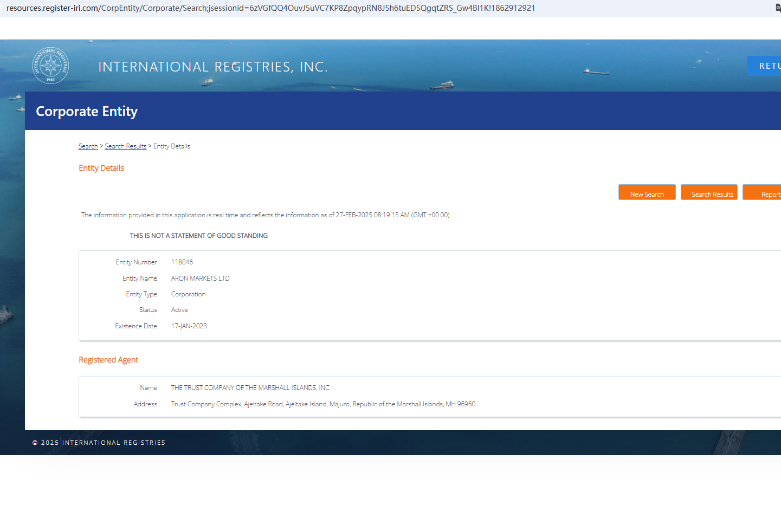Click the entity name ARON MARKETS LTD
781x532 pixels.
(x=200, y=278)
